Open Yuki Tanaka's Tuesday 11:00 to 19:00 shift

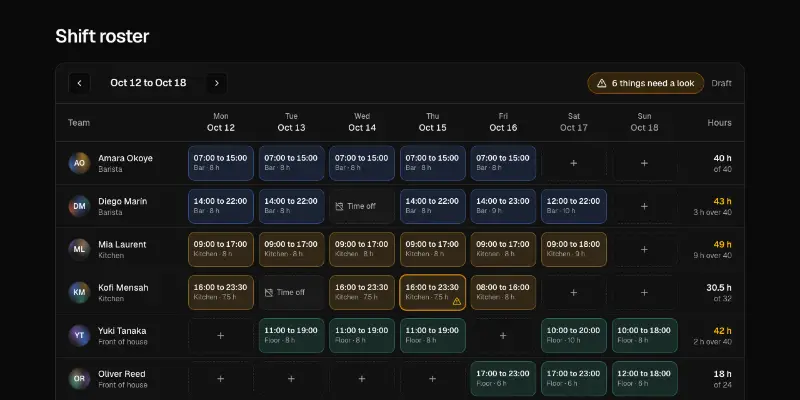[x=291, y=336]
